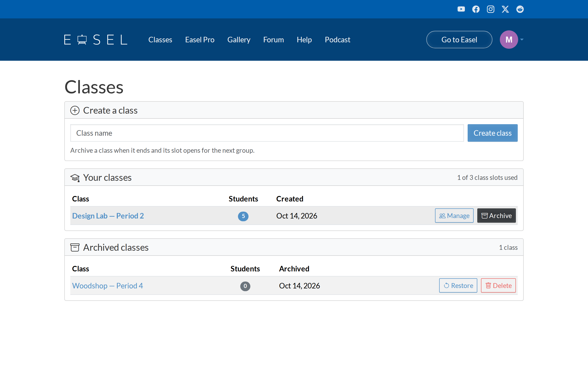Open the Gallery nav item
The image size is (588, 368).
pyautogui.click(x=239, y=39)
